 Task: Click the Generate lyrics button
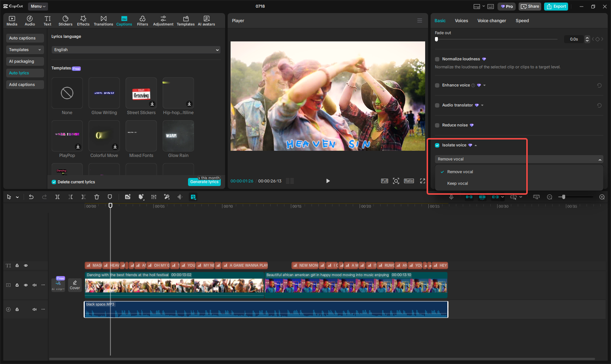[x=204, y=182]
